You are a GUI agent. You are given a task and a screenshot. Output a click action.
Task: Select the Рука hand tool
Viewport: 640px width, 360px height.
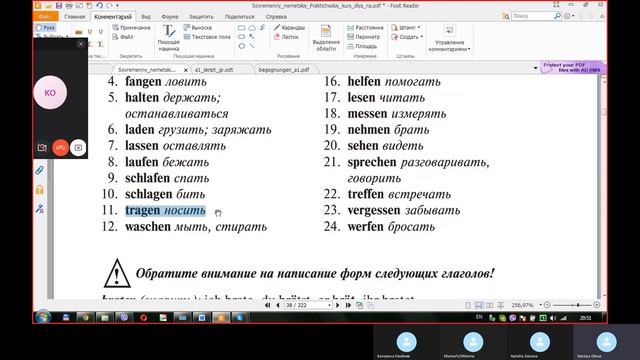pyautogui.click(x=46, y=28)
